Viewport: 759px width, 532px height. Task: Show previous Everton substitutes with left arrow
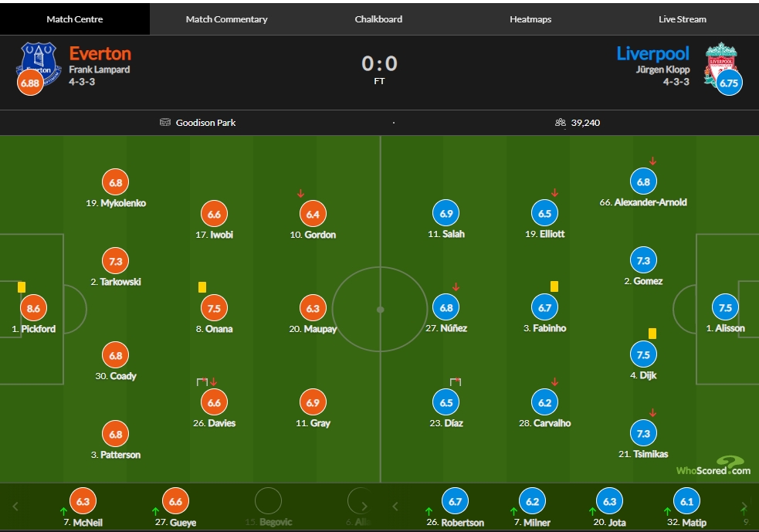[15, 507]
